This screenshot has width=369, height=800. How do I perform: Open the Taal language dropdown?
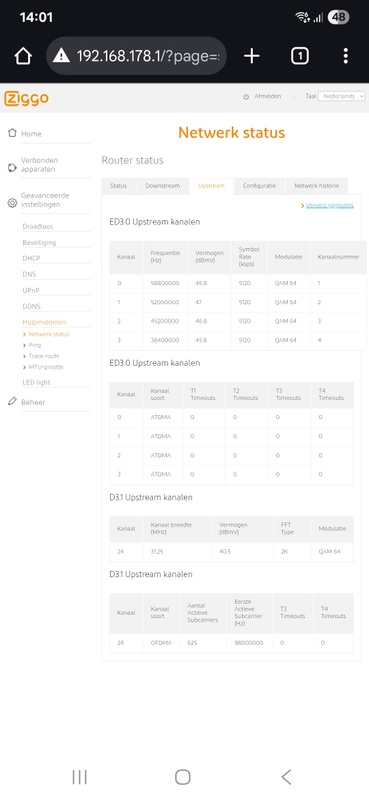point(341,96)
